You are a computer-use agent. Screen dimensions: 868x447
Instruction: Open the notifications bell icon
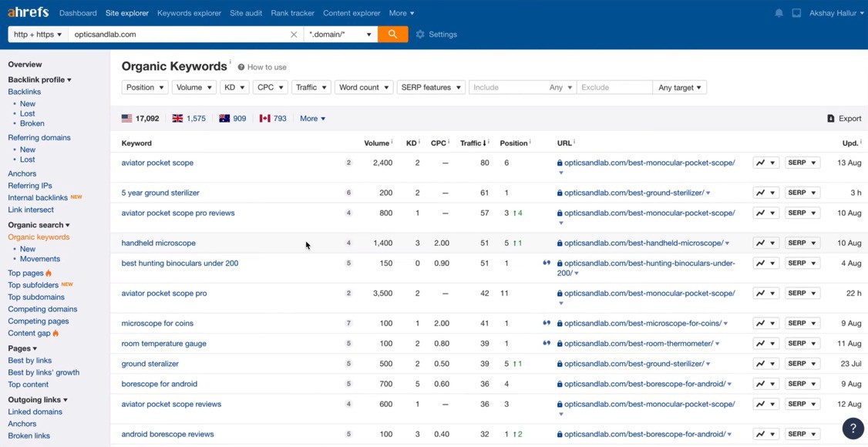point(779,13)
